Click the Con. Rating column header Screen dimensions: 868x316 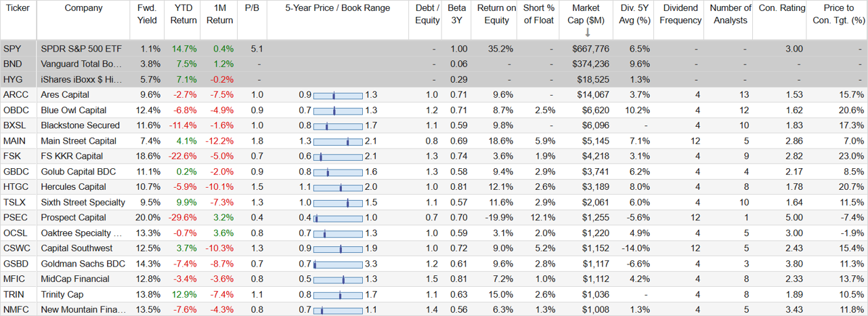[782, 8]
